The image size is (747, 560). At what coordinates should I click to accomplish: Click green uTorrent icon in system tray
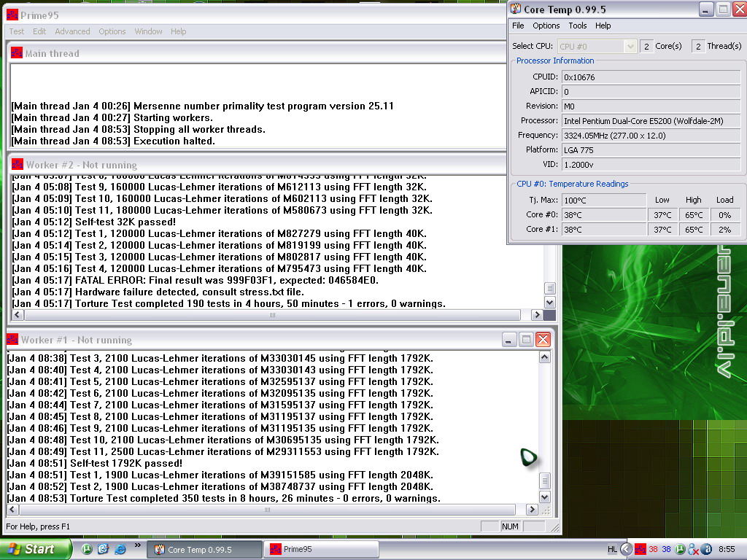click(680, 550)
